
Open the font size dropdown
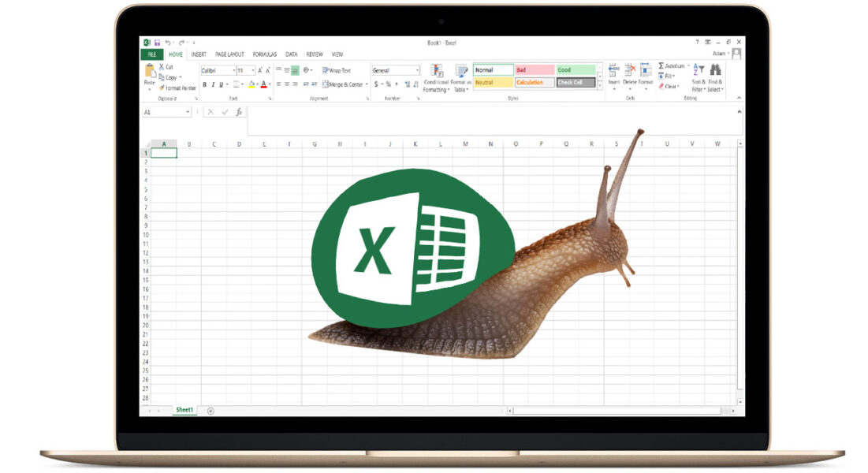pyautogui.click(x=253, y=70)
